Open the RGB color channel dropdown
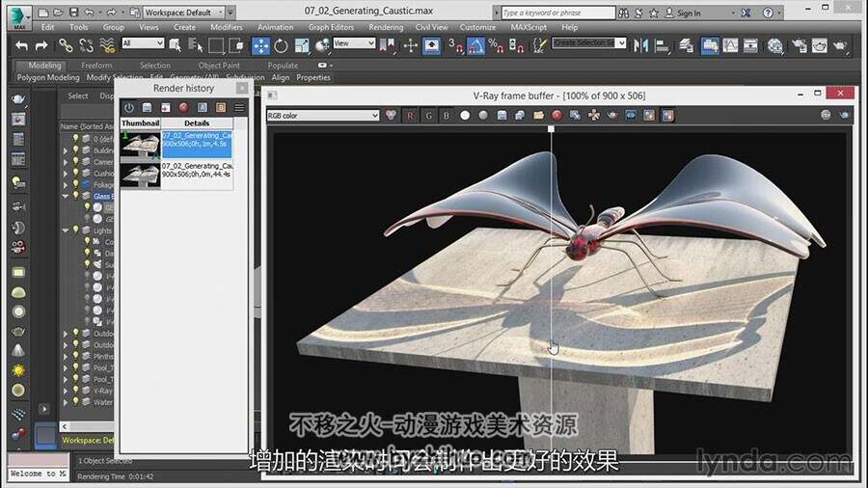The width and height of the screenshot is (868, 488). point(323,115)
